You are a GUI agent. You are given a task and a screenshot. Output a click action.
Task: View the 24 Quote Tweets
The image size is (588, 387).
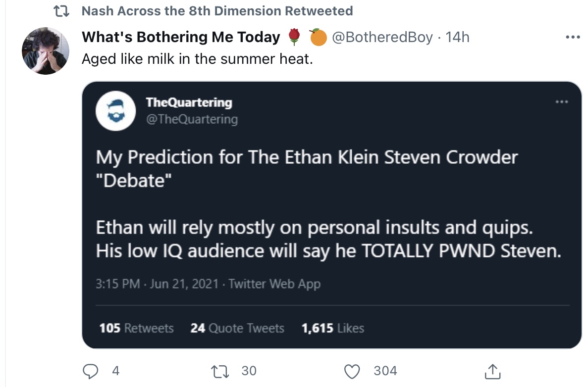pyautogui.click(x=237, y=328)
